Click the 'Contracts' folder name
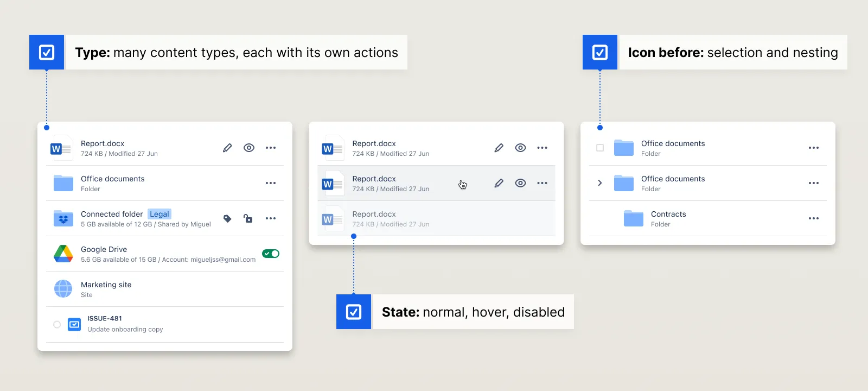 pyautogui.click(x=668, y=214)
